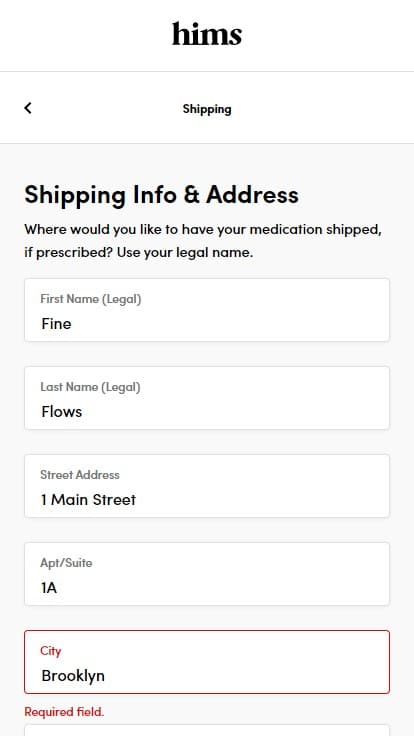
Task: Place cursor on the 'Flows' text
Action: (61, 412)
